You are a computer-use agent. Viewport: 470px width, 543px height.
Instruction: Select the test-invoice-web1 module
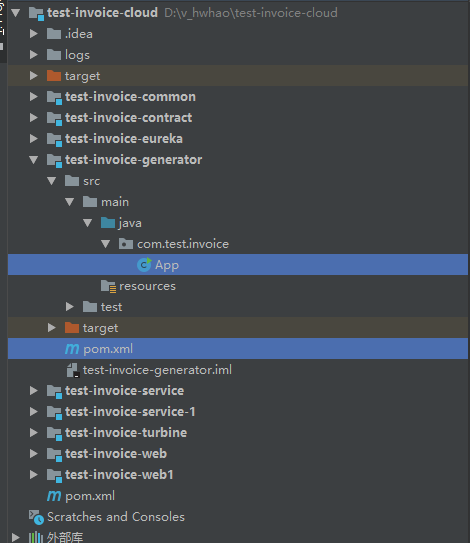coord(119,475)
